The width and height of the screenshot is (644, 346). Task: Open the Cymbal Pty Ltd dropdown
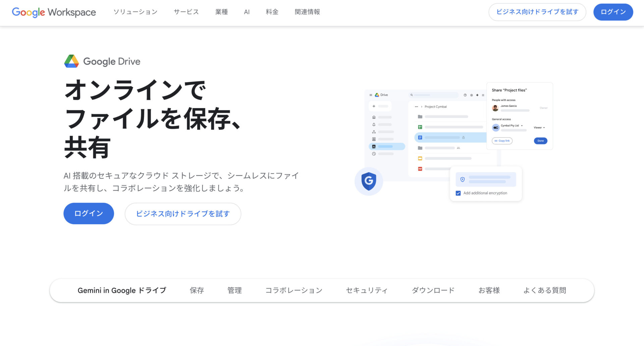(x=512, y=126)
